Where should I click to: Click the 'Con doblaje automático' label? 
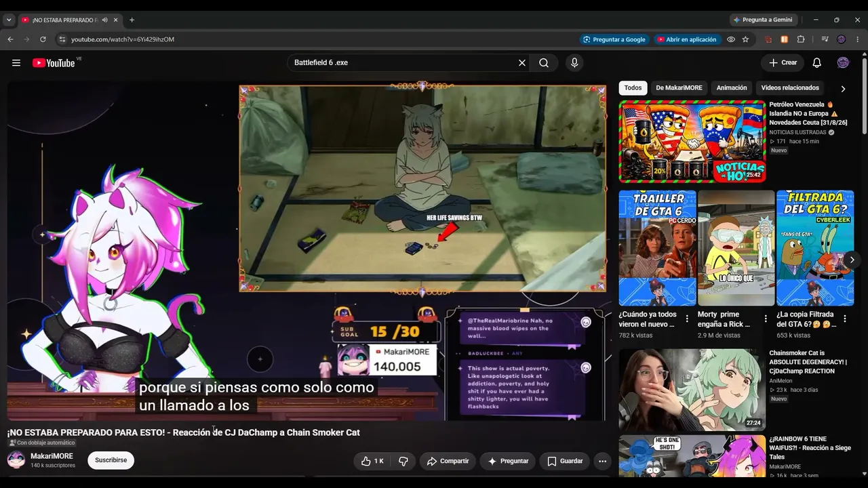[x=42, y=443]
